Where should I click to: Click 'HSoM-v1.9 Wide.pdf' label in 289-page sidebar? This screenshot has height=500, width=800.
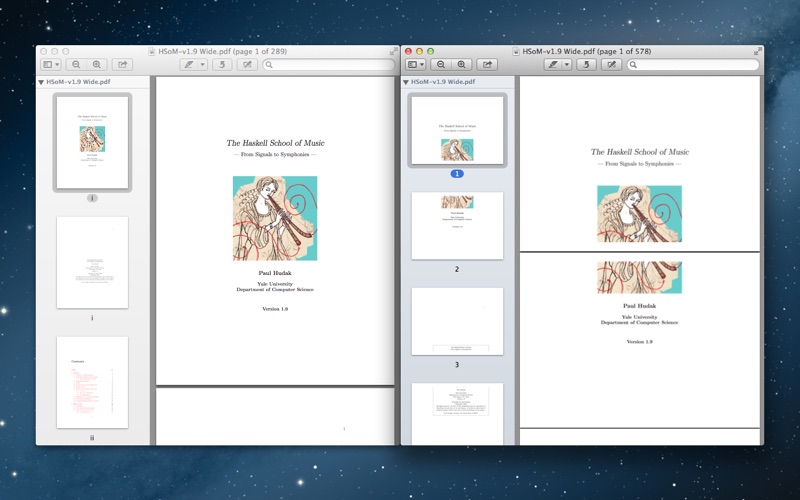[x=78, y=82]
